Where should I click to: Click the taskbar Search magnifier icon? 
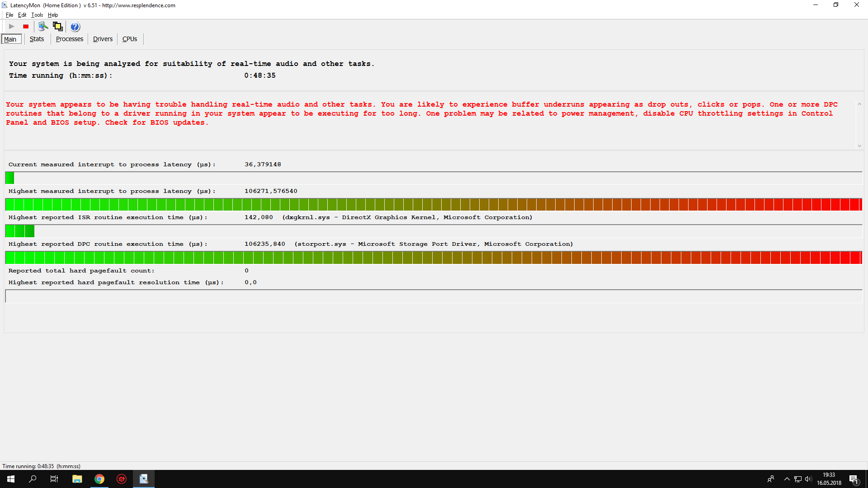pos(33,479)
